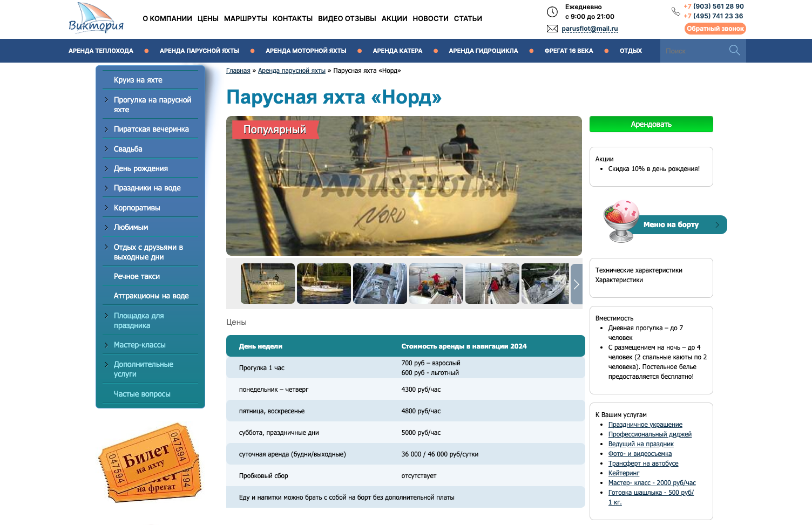
Task: Click the orange ticket image
Action: (x=150, y=462)
